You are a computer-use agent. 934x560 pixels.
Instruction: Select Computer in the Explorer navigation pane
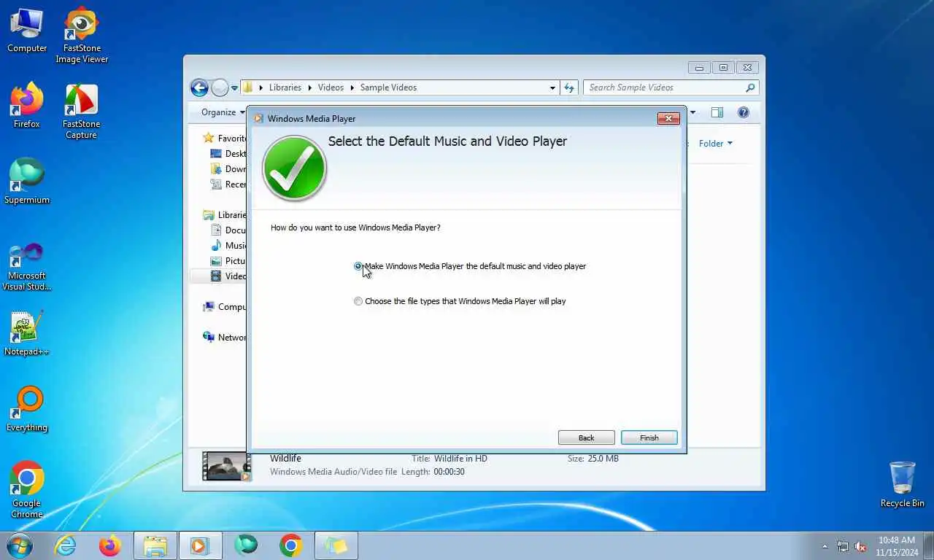click(x=224, y=307)
